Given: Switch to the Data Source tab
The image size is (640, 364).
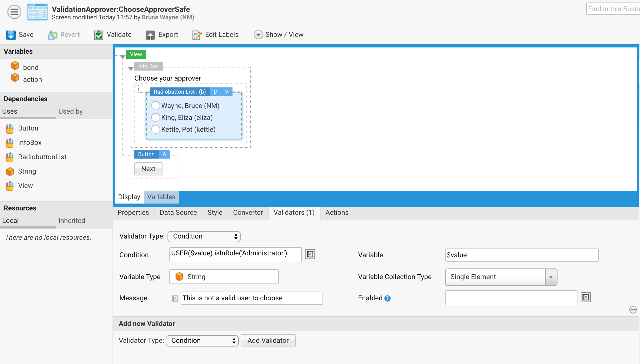Looking at the screenshot, I should tap(178, 213).
